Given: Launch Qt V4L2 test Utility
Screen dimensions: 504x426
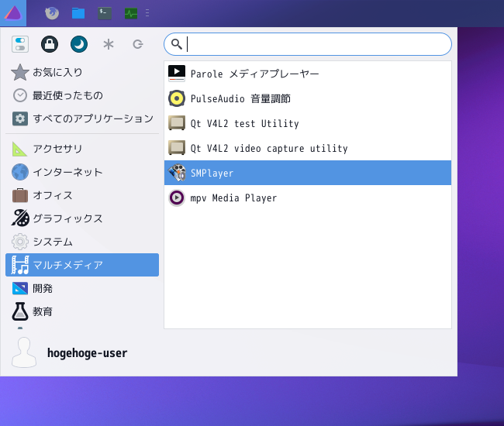Looking at the screenshot, I should click(x=308, y=123).
